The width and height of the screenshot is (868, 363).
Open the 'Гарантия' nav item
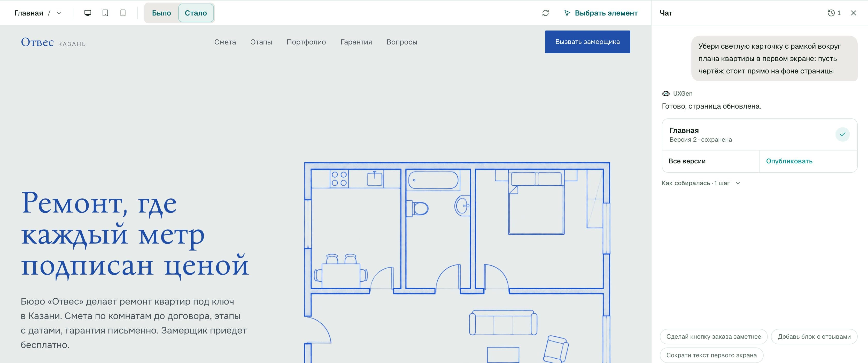tap(356, 42)
